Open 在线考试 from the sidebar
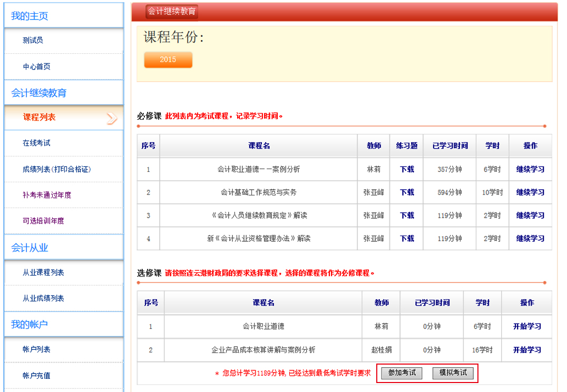The width and height of the screenshot is (567, 392). (36, 143)
